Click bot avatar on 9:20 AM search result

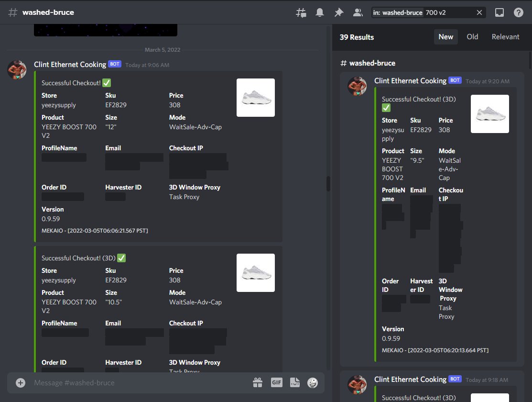tap(357, 86)
